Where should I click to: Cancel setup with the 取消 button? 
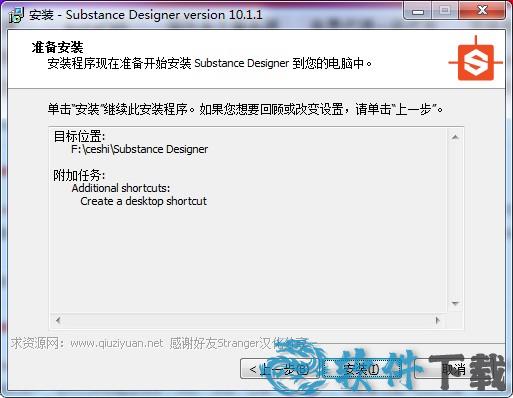454,368
